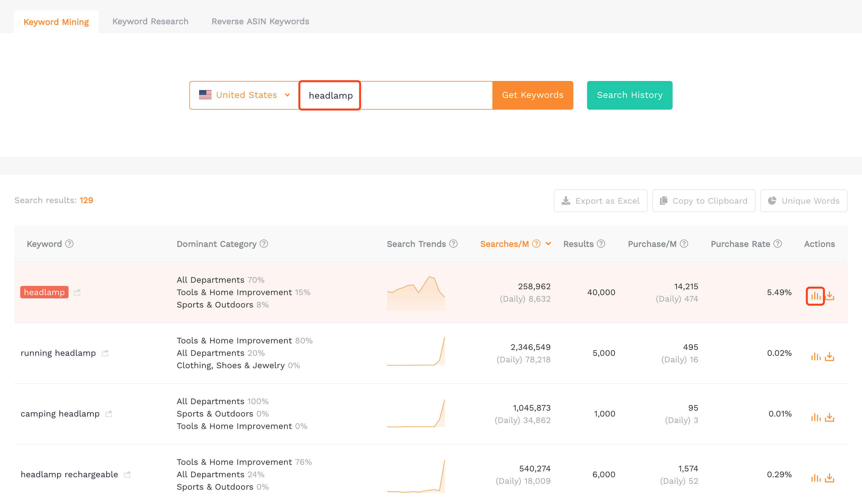Open chart icon for headlamp rechargeable
The image size is (862, 504).
[x=816, y=478]
